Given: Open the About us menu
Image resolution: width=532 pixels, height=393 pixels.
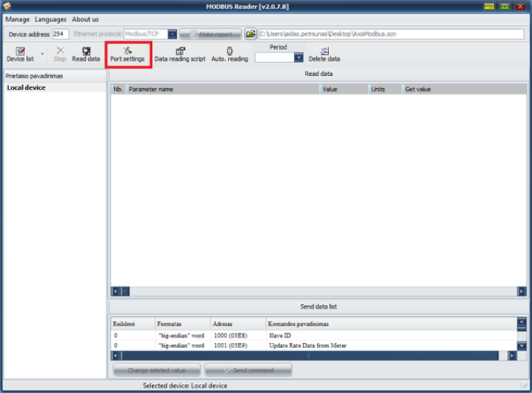Looking at the screenshot, I should [85, 19].
